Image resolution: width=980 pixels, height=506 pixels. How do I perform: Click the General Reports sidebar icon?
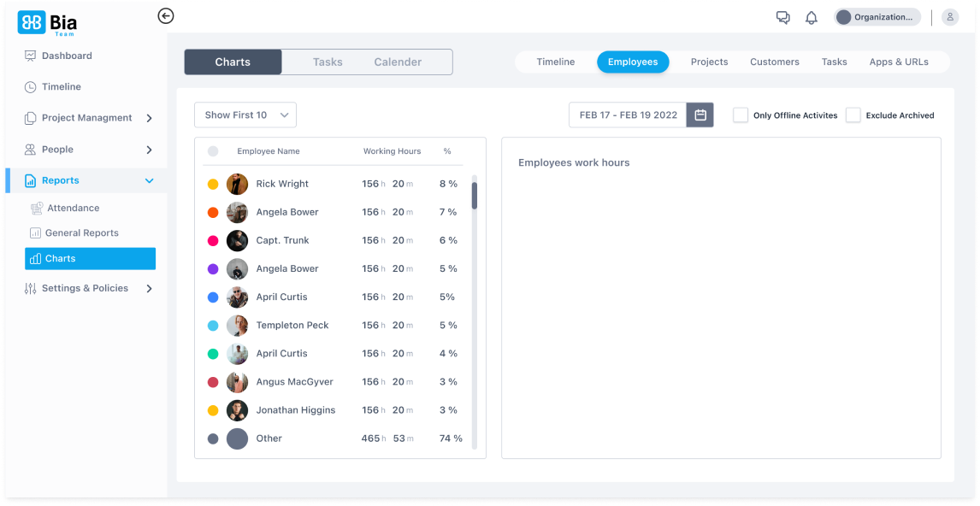point(35,233)
